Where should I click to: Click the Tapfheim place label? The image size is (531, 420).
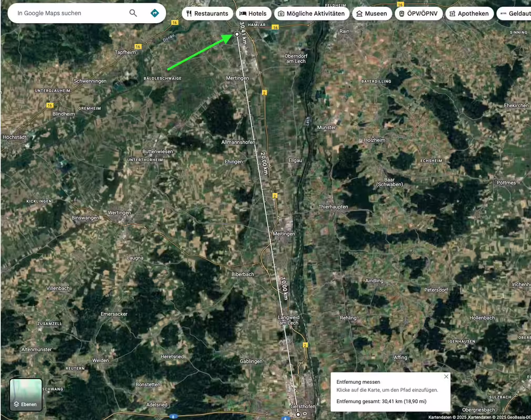tap(125, 52)
